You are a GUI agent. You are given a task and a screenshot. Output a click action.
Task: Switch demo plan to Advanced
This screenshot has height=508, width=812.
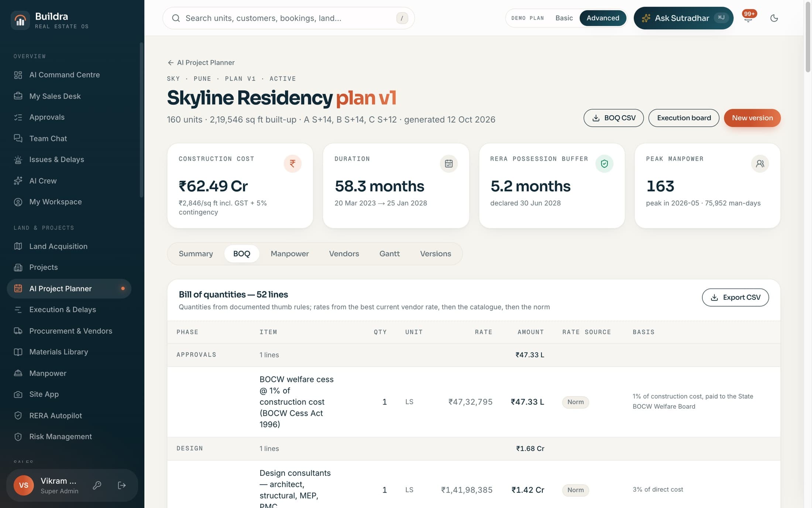(x=603, y=18)
